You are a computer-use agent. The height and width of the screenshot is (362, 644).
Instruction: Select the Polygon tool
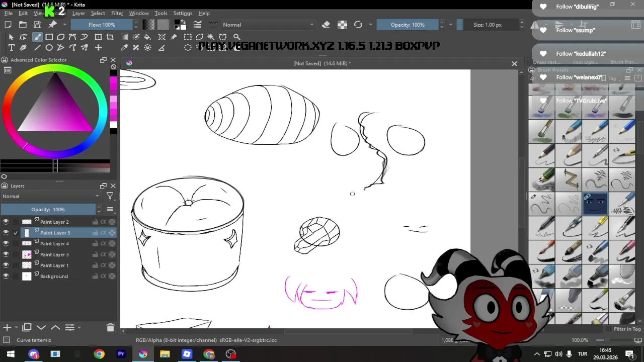(61, 37)
